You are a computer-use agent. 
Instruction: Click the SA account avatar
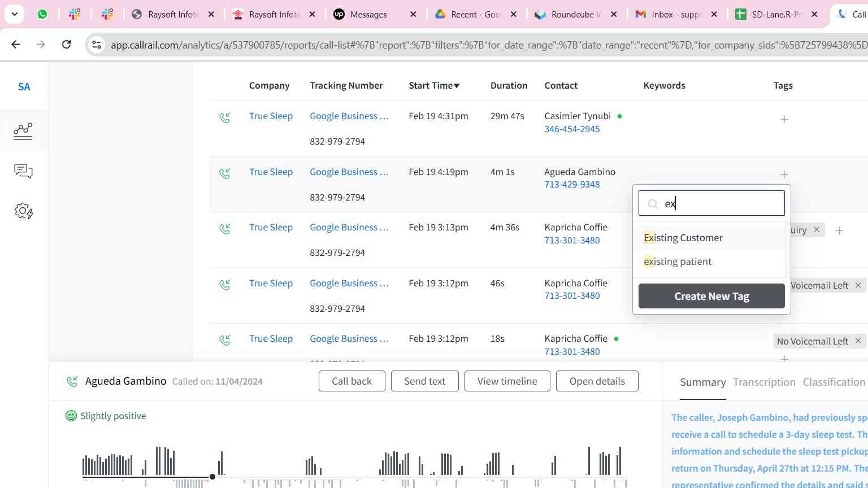24,87
